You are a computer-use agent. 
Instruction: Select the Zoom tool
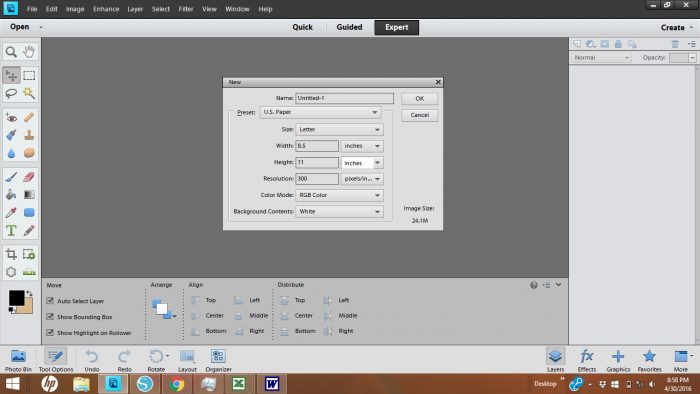pos(11,52)
